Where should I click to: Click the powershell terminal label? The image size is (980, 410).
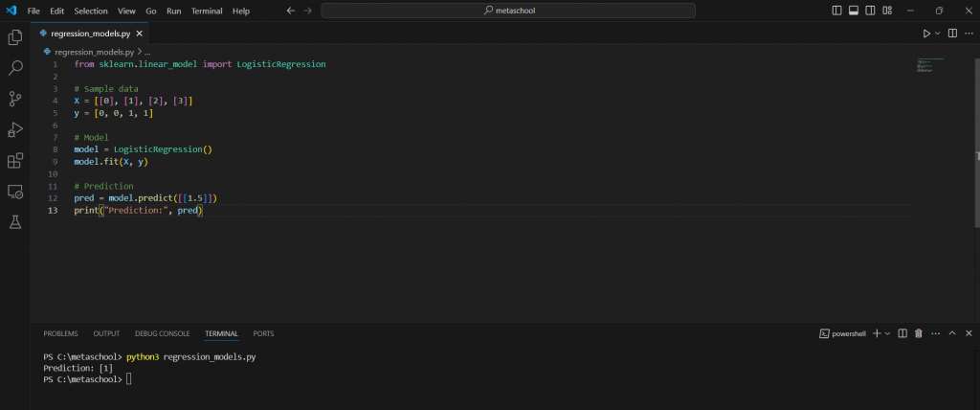[849, 333]
